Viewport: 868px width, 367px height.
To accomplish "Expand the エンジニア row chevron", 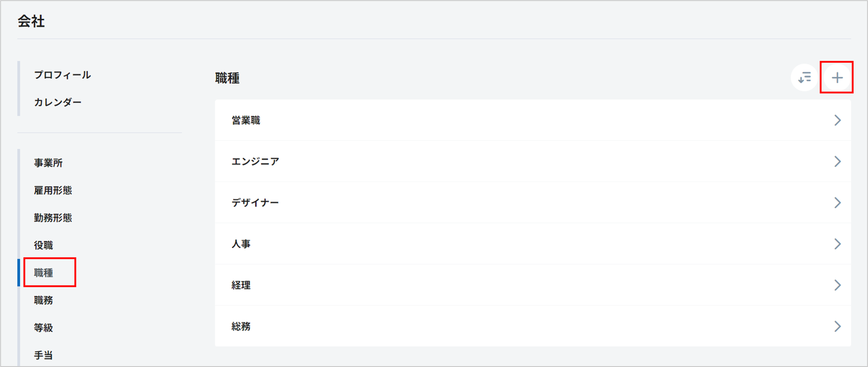I will (x=837, y=161).
